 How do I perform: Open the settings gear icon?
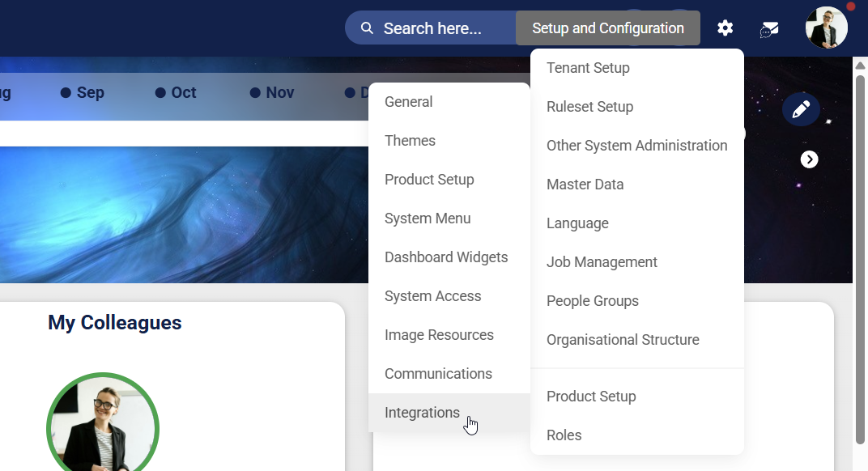(x=725, y=28)
